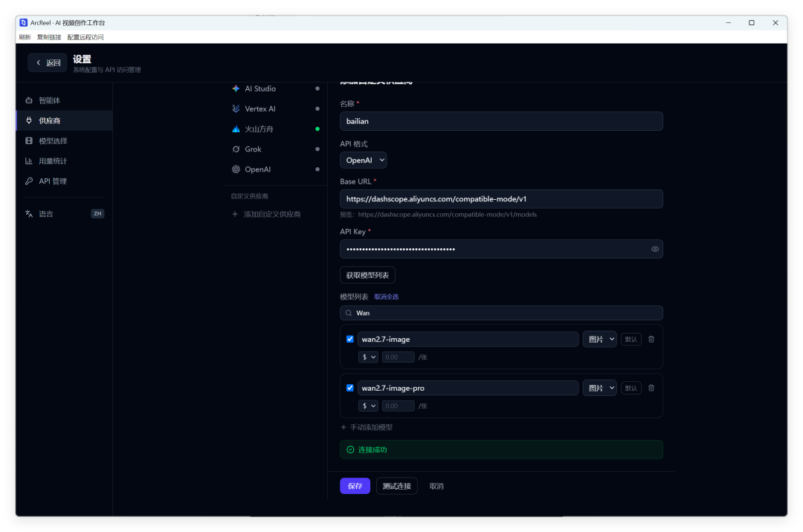Click the API 管理 key icon
803x532 pixels.
coord(29,181)
